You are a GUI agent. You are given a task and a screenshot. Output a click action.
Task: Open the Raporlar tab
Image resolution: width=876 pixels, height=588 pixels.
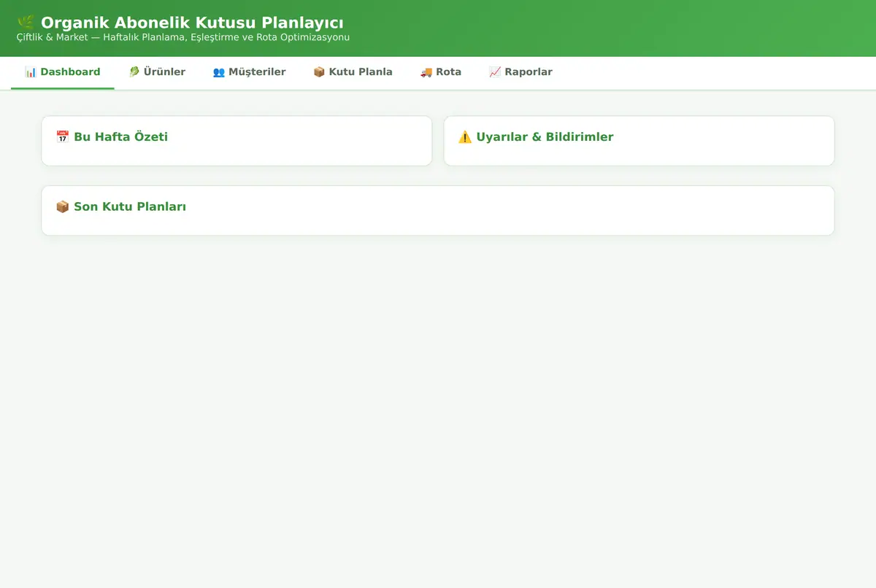[520, 72]
